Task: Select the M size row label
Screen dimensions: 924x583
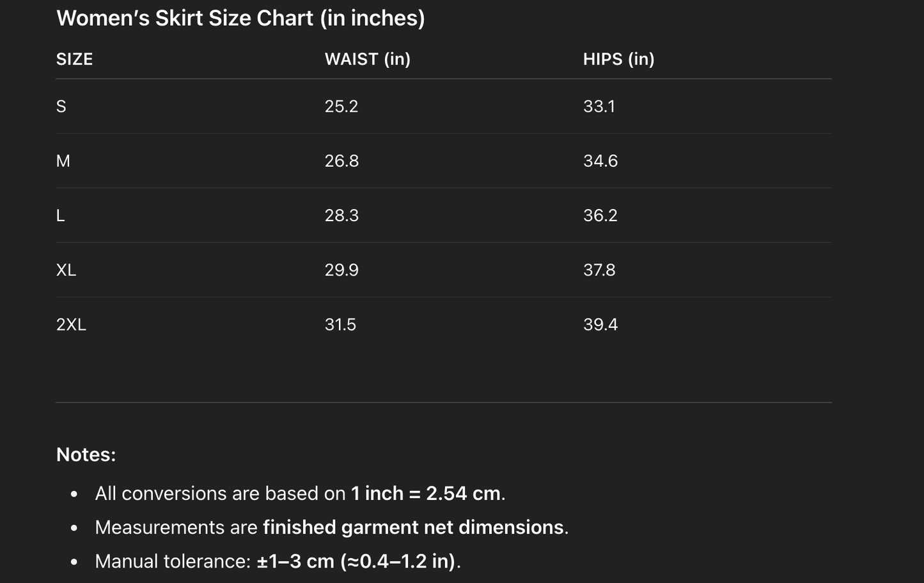Action: [63, 161]
